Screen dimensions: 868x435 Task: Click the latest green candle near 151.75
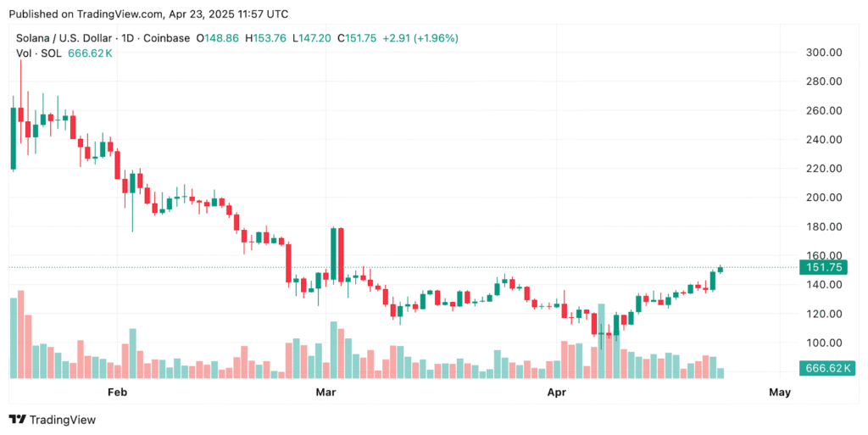[x=721, y=269]
